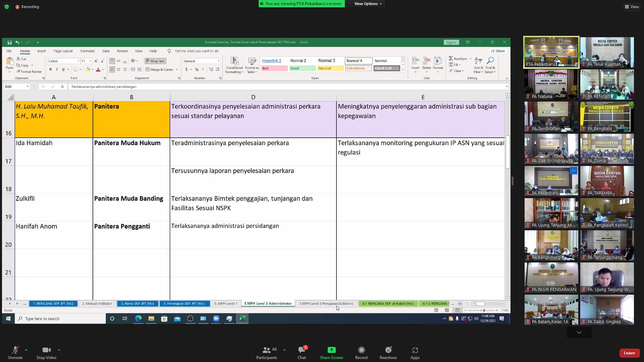Click the Zoom Record button
The image size is (644, 362).
pos(361,353)
